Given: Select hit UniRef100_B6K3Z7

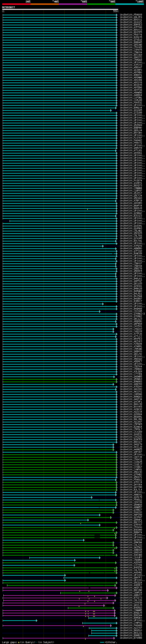Looking at the screenshot, I should click(x=131, y=442).
